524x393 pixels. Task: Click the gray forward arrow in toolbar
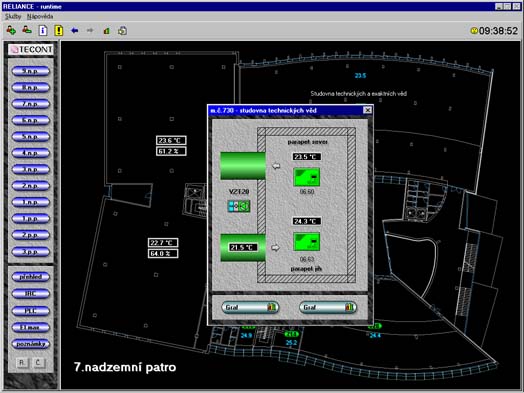point(90,31)
